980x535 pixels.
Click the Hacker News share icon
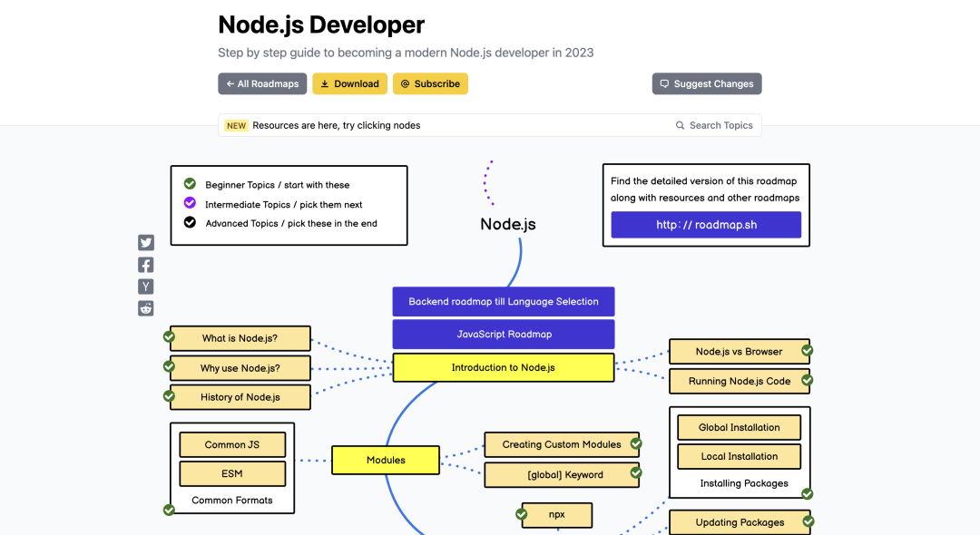(x=145, y=286)
